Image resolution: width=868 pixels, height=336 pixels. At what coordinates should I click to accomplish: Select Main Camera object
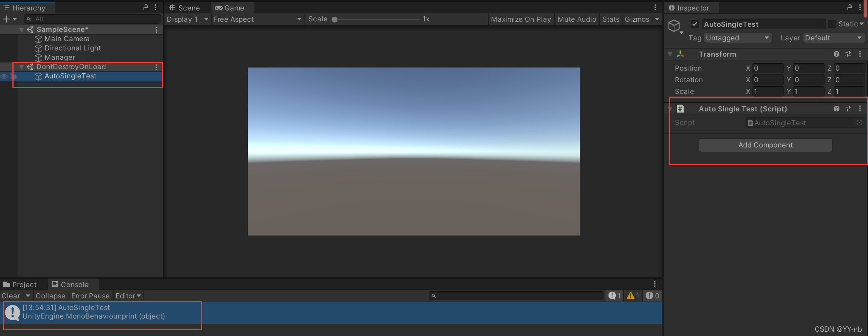67,39
